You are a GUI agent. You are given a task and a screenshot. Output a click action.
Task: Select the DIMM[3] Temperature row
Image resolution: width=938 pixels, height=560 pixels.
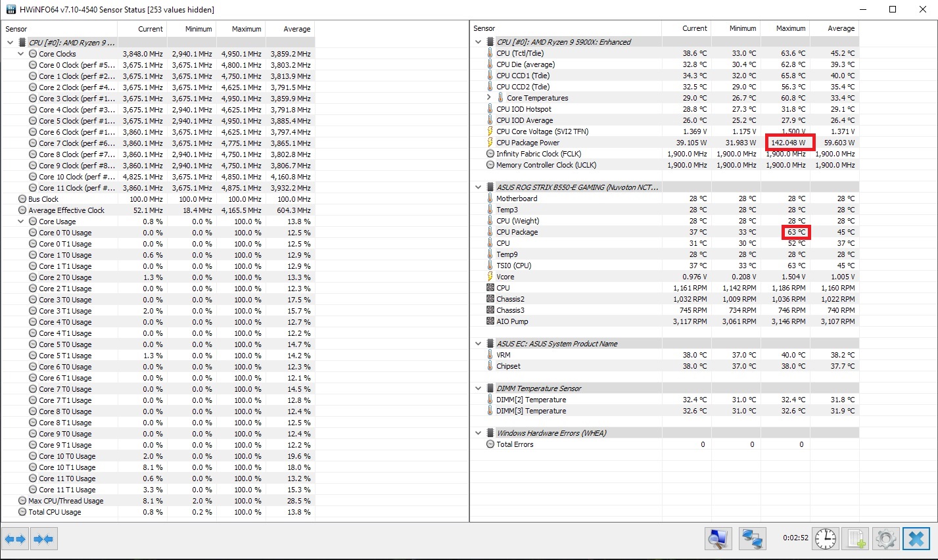point(665,411)
